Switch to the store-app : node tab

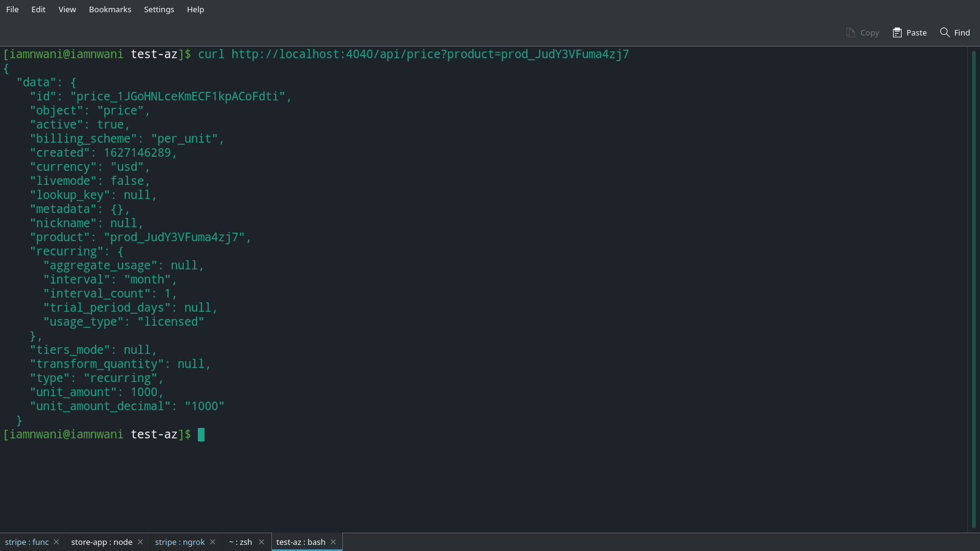coord(101,542)
